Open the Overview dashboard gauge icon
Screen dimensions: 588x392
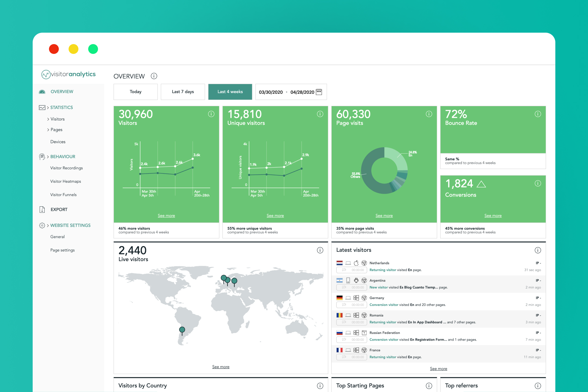tap(42, 91)
